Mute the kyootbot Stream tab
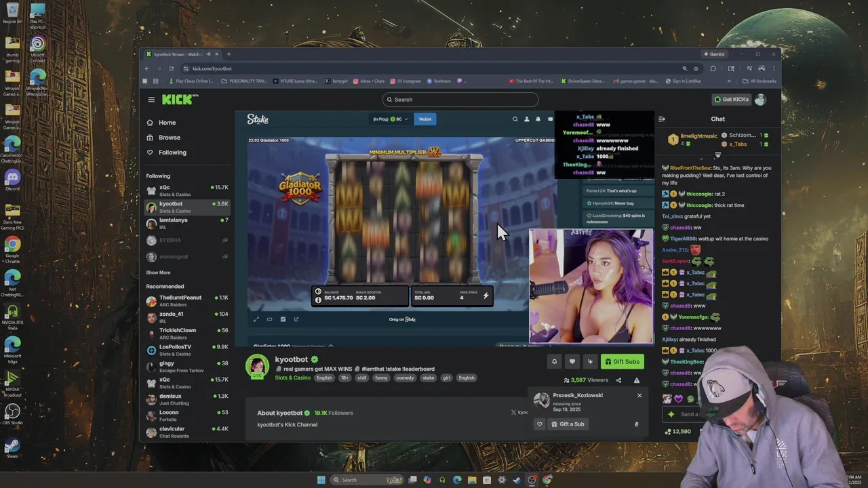Viewport: 868px width, 488px height. [208, 54]
